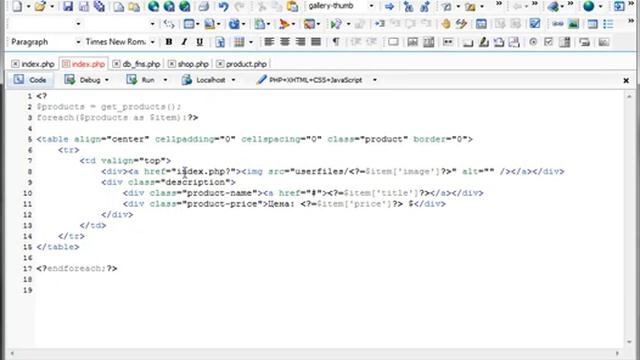Image resolution: width=640 pixels, height=360 pixels.
Task: Click the pencil icon beside PHP+XHTML+CSS+JavaScript
Action: pos(261,80)
